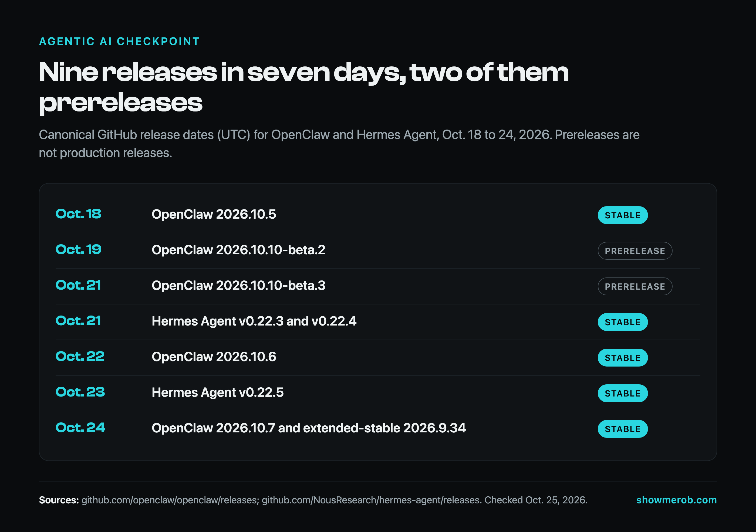Click the STABLE badge for Hermes Agent v0.22.5
This screenshot has height=532, width=756.
coord(623,393)
